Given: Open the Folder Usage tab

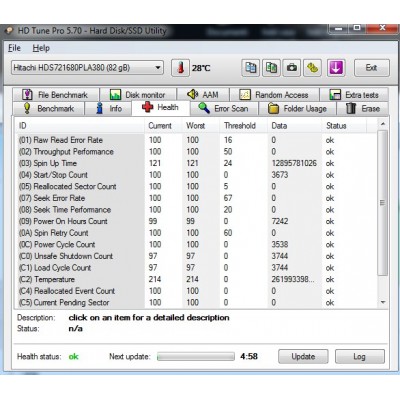Looking at the screenshot, I should tap(297, 109).
